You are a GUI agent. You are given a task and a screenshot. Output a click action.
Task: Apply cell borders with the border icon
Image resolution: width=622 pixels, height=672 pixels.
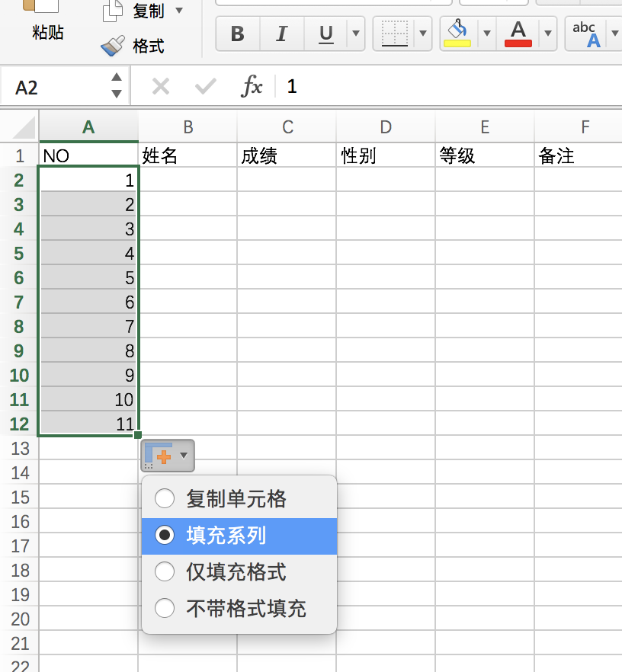[394, 34]
